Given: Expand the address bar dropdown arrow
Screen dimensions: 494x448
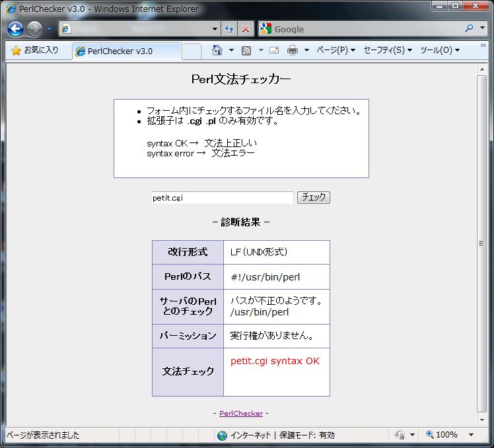Looking at the screenshot, I should [x=215, y=29].
